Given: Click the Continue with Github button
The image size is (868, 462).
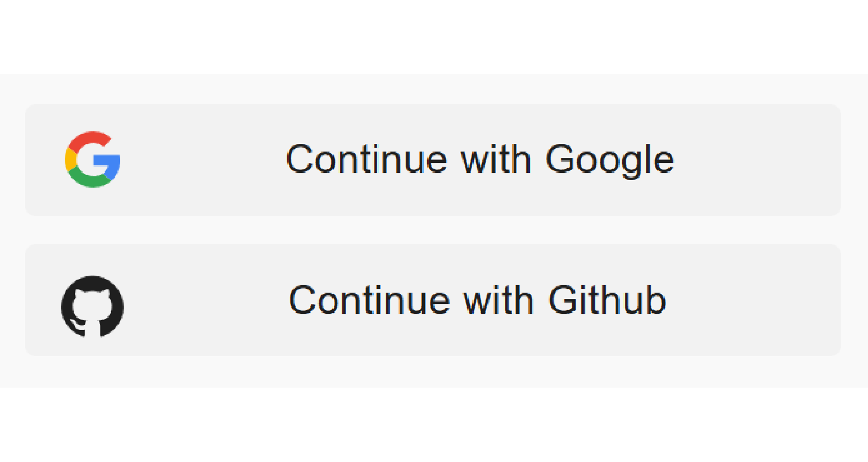Looking at the screenshot, I should pyautogui.click(x=433, y=300).
